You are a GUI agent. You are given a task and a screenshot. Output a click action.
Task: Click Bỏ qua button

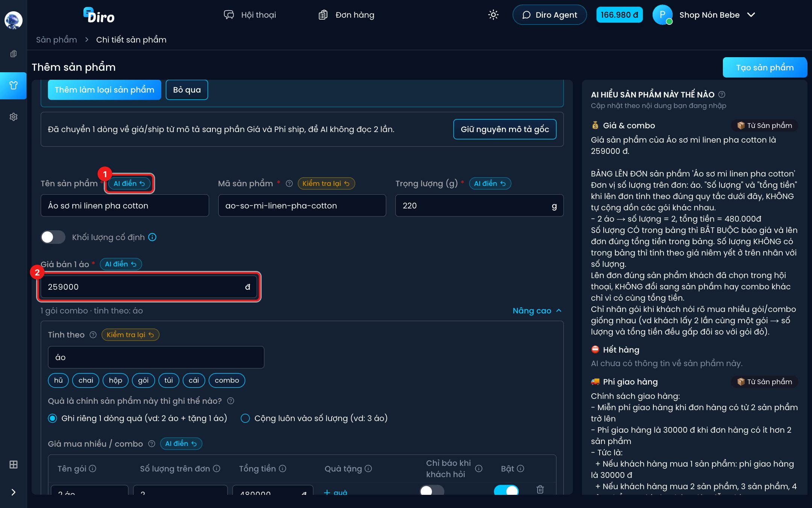(x=187, y=90)
